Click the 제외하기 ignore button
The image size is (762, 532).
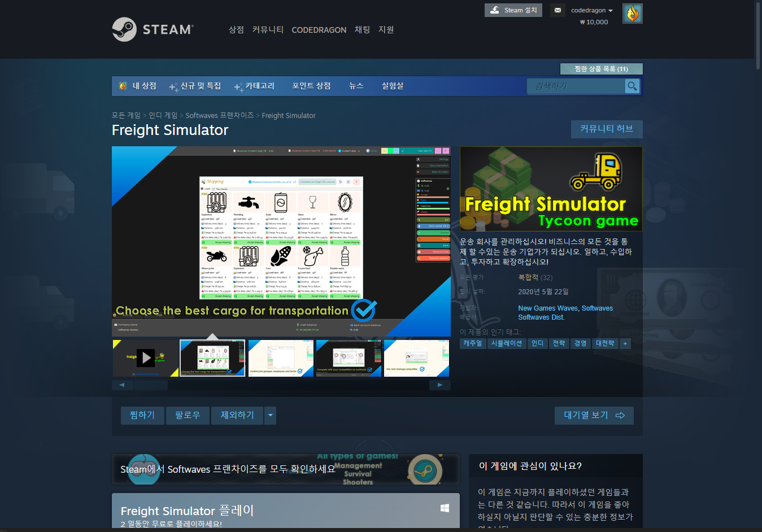[237, 415]
